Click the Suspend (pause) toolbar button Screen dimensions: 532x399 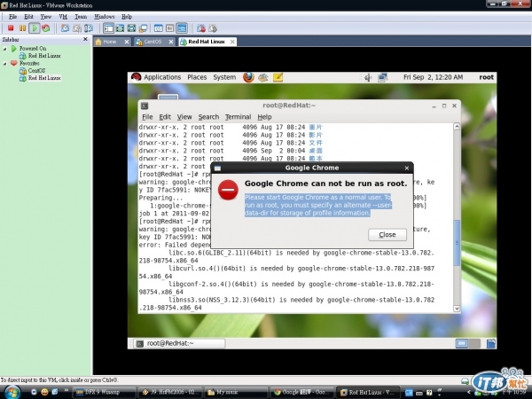tap(22, 28)
